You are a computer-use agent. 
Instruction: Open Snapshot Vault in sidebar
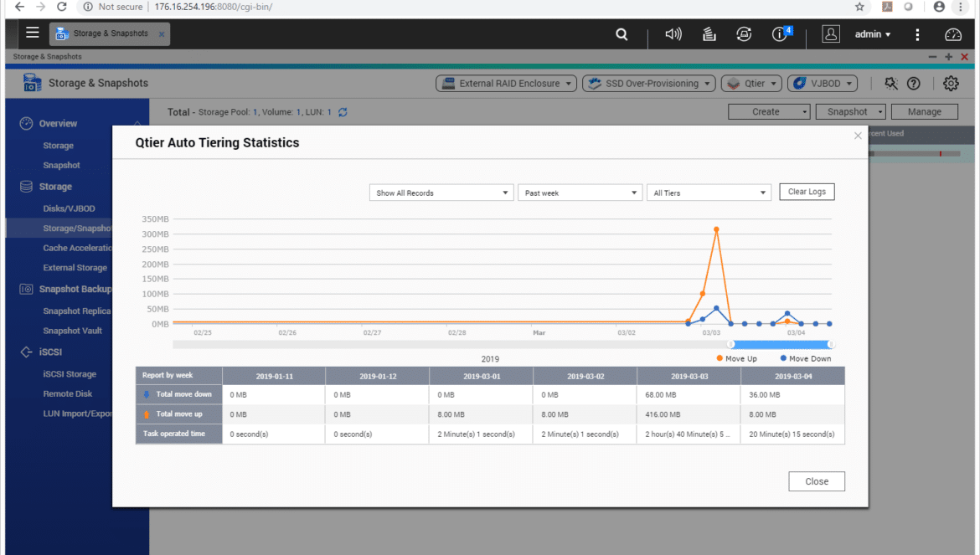coord(73,331)
